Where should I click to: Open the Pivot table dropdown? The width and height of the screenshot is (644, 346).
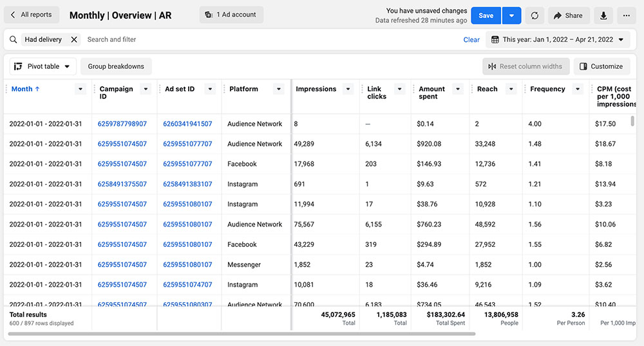(x=43, y=66)
